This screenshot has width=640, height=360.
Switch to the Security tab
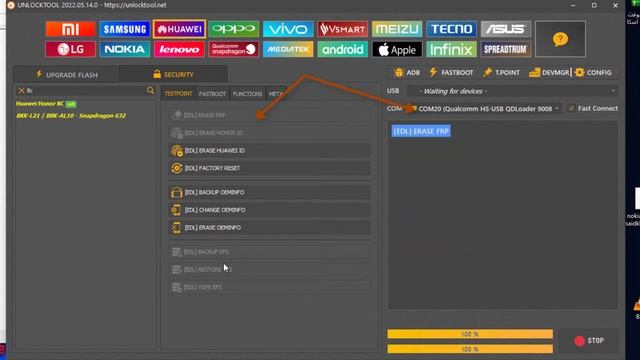pos(173,75)
